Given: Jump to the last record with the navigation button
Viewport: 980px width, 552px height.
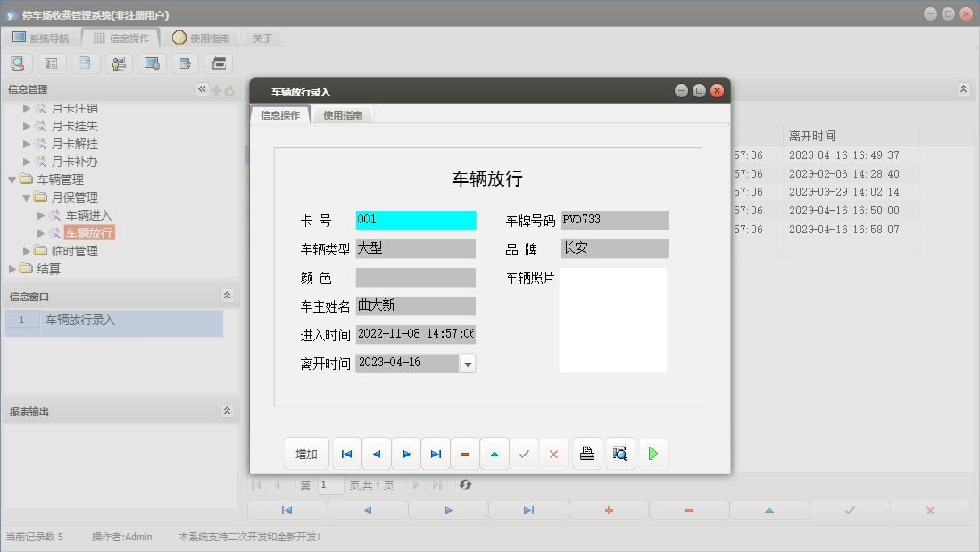Looking at the screenshot, I should click(436, 453).
